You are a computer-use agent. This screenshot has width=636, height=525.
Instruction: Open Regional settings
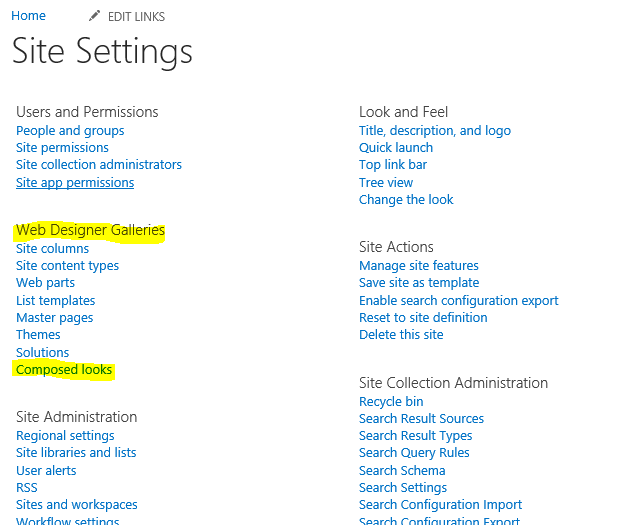coord(65,436)
